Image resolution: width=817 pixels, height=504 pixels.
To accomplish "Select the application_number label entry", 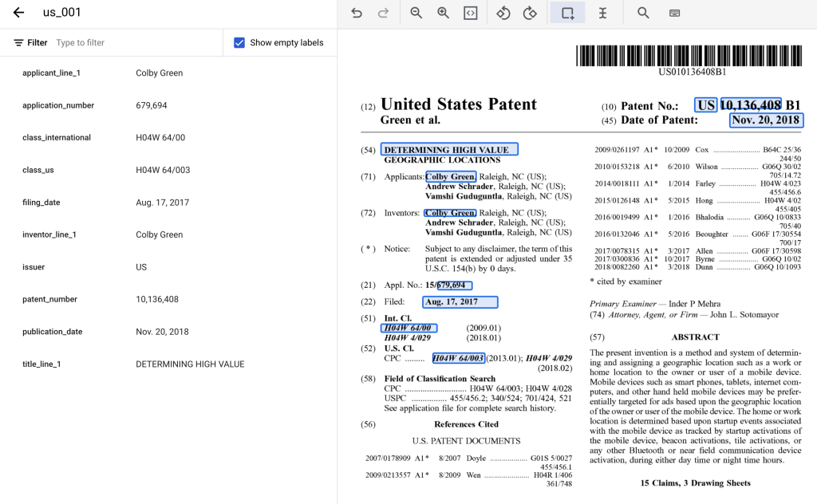I will 168,105.
